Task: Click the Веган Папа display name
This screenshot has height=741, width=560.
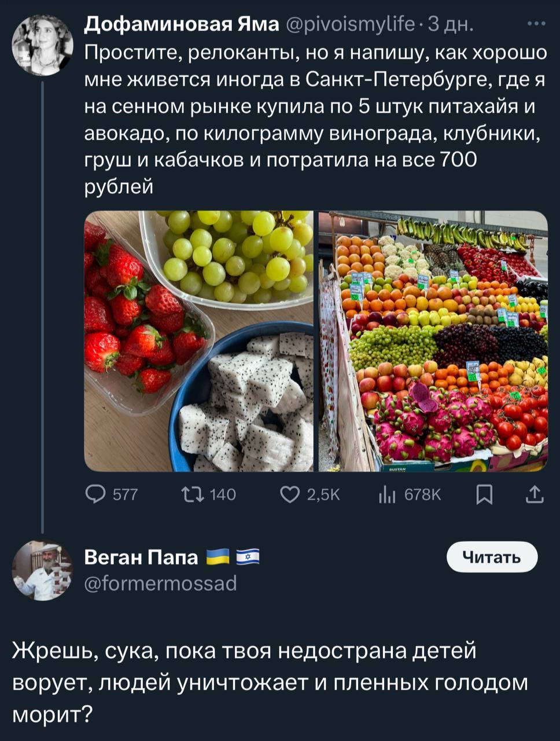Action: [141, 557]
